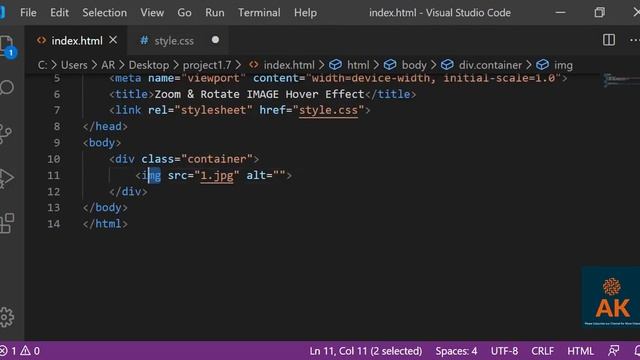Open the Run menu
The image size is (640, 360).
coord(215,13)
